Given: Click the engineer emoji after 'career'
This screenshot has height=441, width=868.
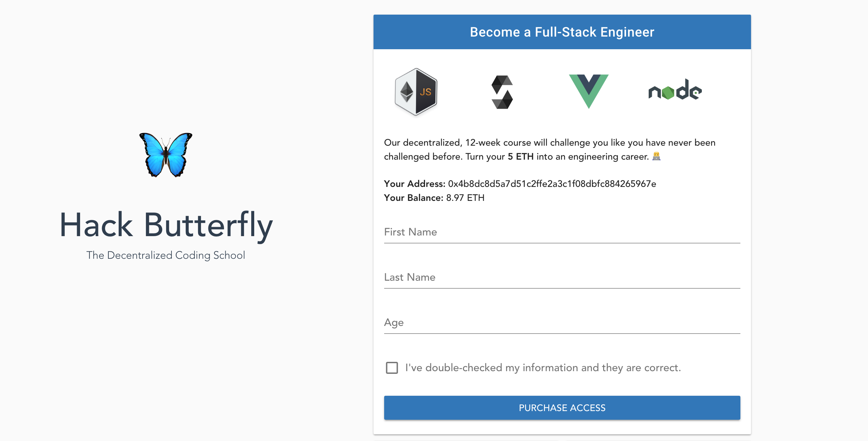Looking at the screenshot, I should (656, 156).
